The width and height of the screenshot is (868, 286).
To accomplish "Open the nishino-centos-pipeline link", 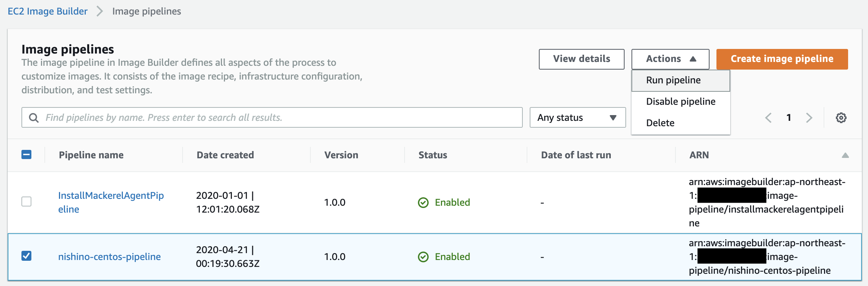I will pos(109,257).
